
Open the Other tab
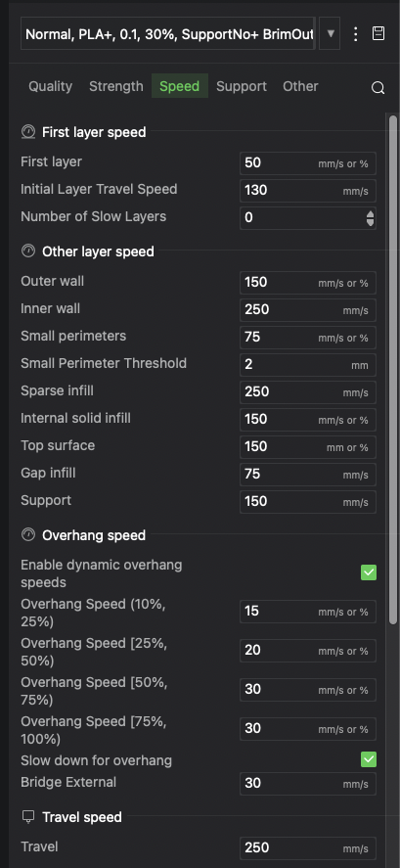click(x=300, y=86)
